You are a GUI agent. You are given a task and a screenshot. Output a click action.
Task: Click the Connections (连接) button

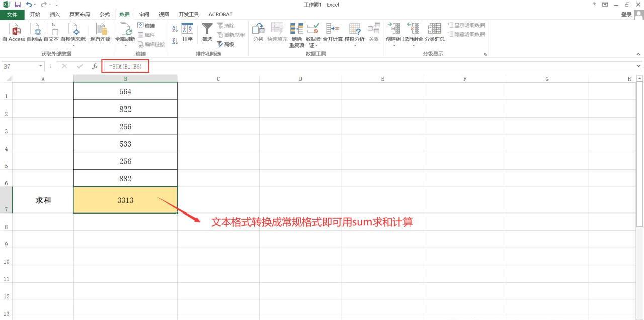click(146, 26)
